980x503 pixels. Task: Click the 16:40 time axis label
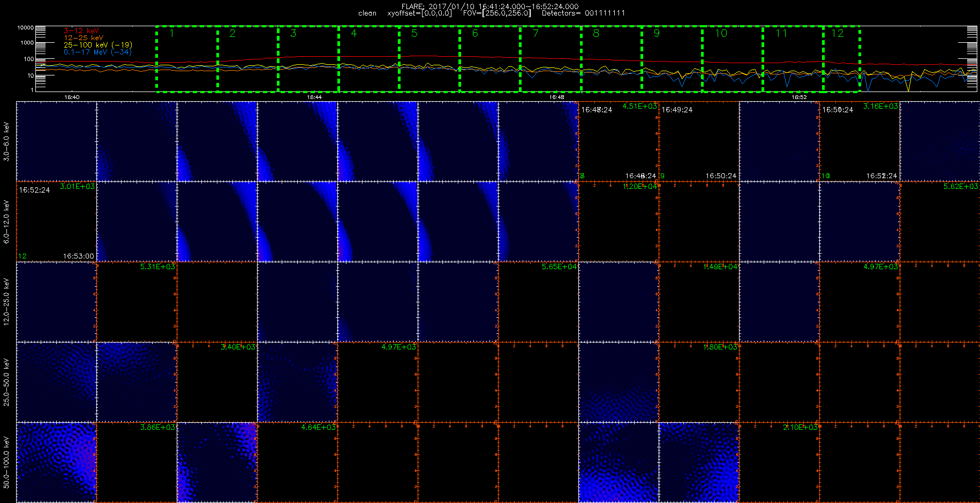click(x=72, y=97)
